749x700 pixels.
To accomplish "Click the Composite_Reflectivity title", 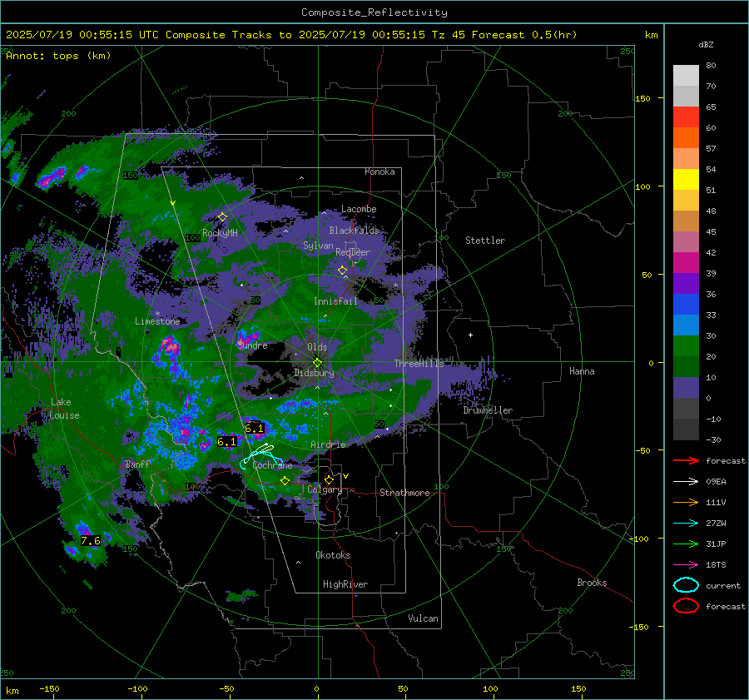I will (x=374, y=12).
